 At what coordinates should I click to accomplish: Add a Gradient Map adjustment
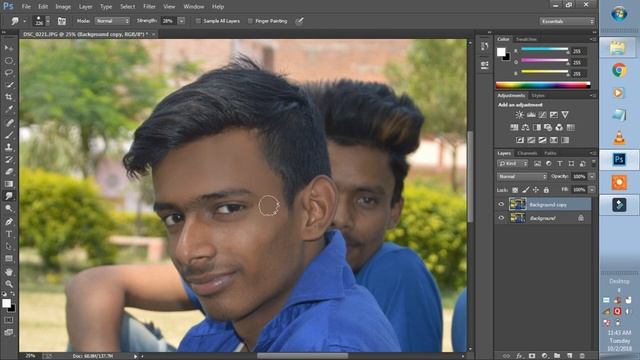point(565,140)
